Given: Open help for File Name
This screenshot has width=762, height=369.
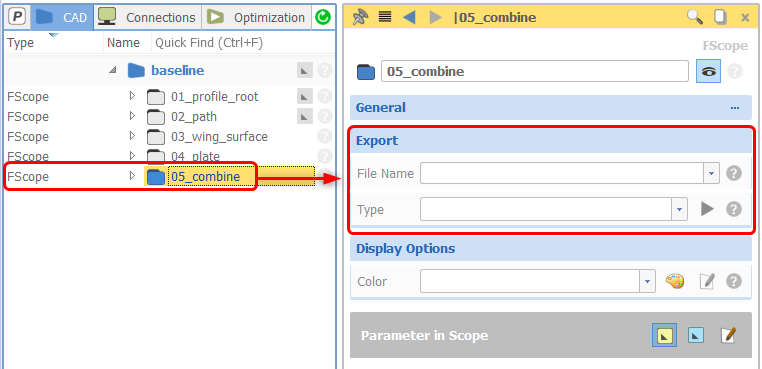Looking at the screenshot, I should 734,174.
